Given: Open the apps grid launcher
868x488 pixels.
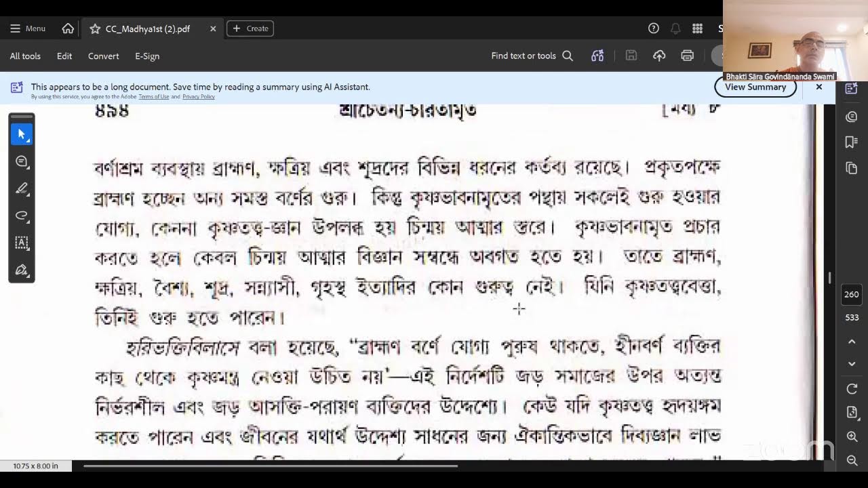Looking at the screenshot, I should (697, 28).
